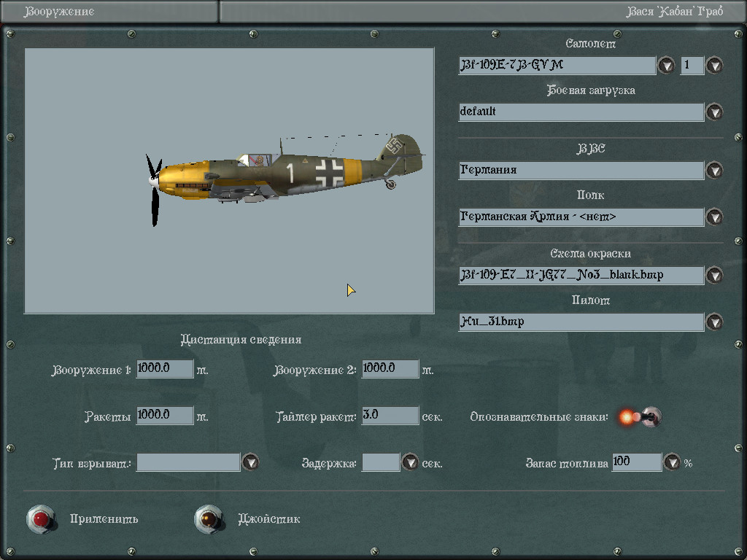Click the Самолет heading label
This screenshot has height=560, width=747.
tap(591, 44)
